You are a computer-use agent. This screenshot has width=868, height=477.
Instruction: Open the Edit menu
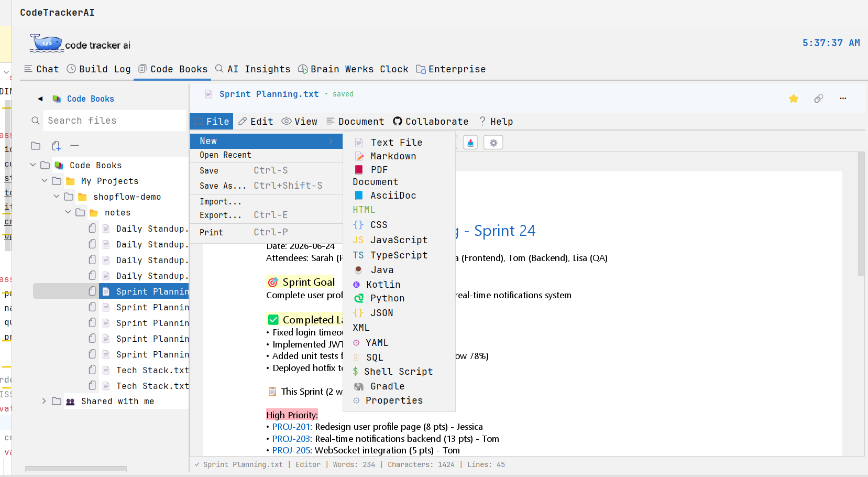point(256,122)
